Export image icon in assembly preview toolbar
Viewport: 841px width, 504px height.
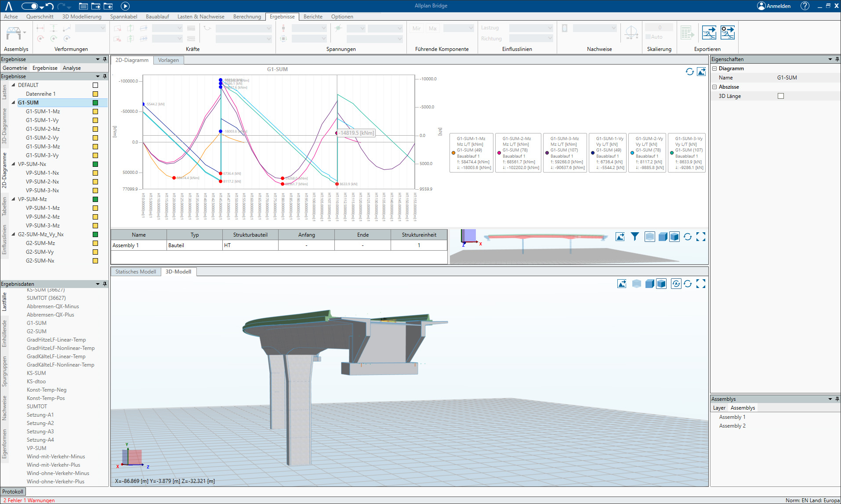620,237
